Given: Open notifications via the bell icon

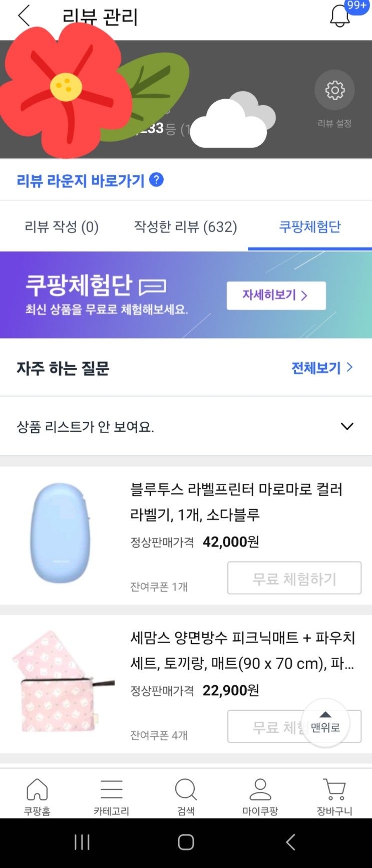Looking at the screenshot, I should pos(340,16).
